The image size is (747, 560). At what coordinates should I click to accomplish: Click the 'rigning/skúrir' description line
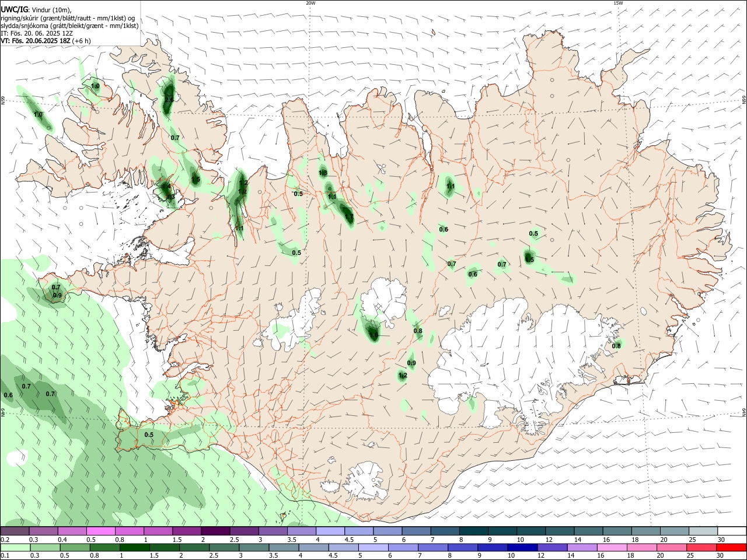click(x=68, y=18)
